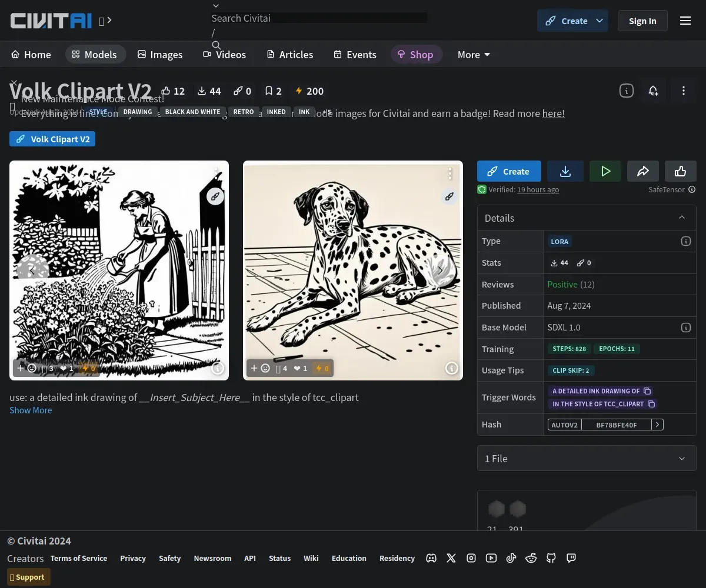This screenshot has width=706, height=588.
Task: Show next image in carousel
Action: [440, 270]
